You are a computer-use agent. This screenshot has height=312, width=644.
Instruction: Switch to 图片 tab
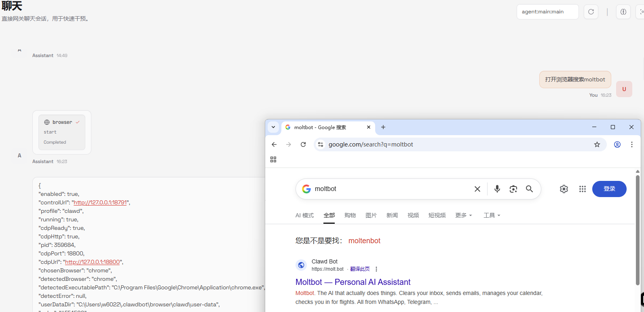tap(371, 215)
